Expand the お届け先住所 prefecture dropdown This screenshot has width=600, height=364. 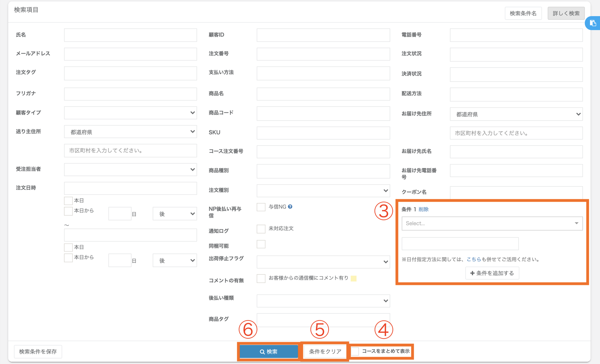click(516, 114)
